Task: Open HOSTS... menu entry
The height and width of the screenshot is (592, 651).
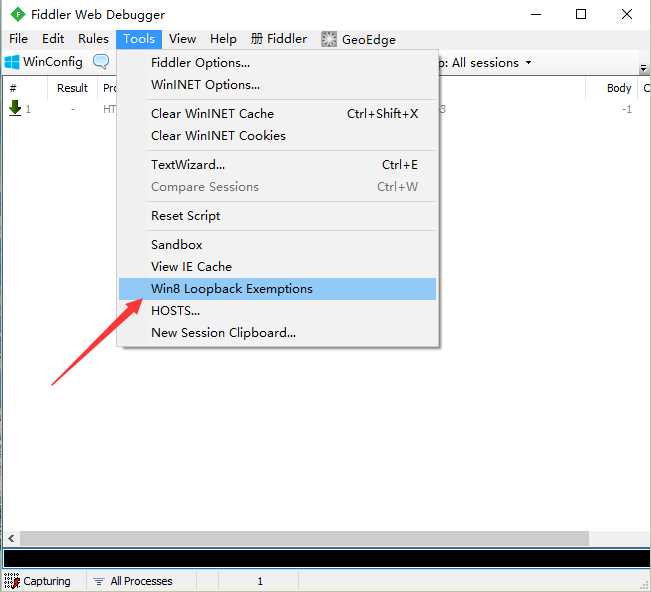Action: click(x=277, y=311)
